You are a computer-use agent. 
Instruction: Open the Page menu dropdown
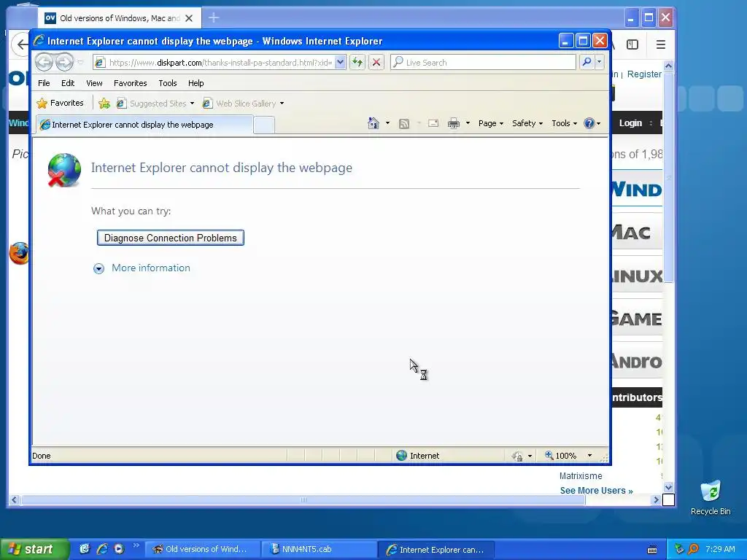click(x=491, y=123)
